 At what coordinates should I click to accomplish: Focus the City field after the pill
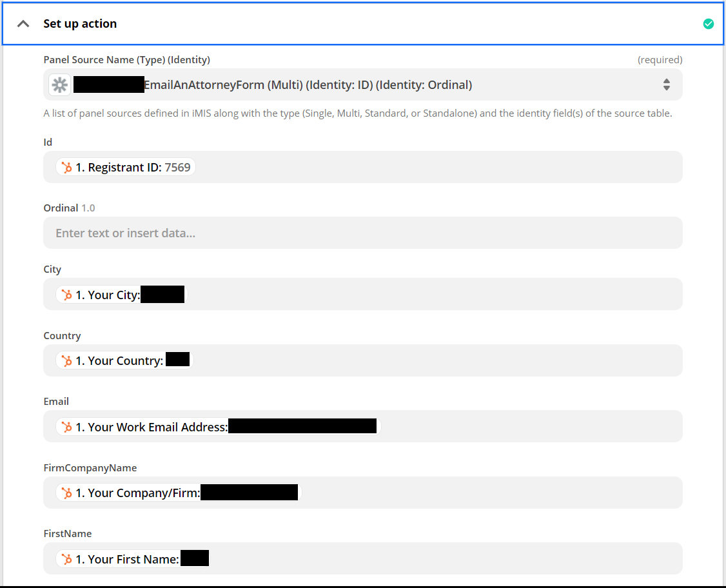coord(432,295)
